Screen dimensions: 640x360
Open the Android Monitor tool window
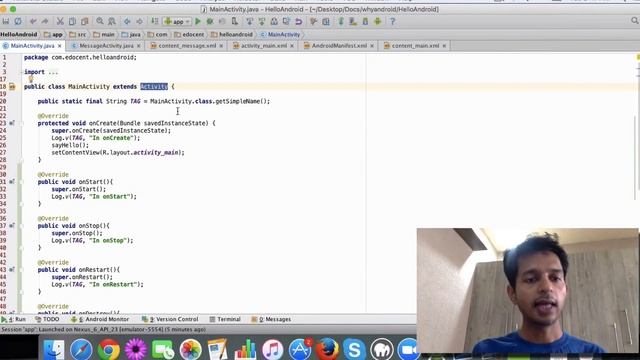100,319
